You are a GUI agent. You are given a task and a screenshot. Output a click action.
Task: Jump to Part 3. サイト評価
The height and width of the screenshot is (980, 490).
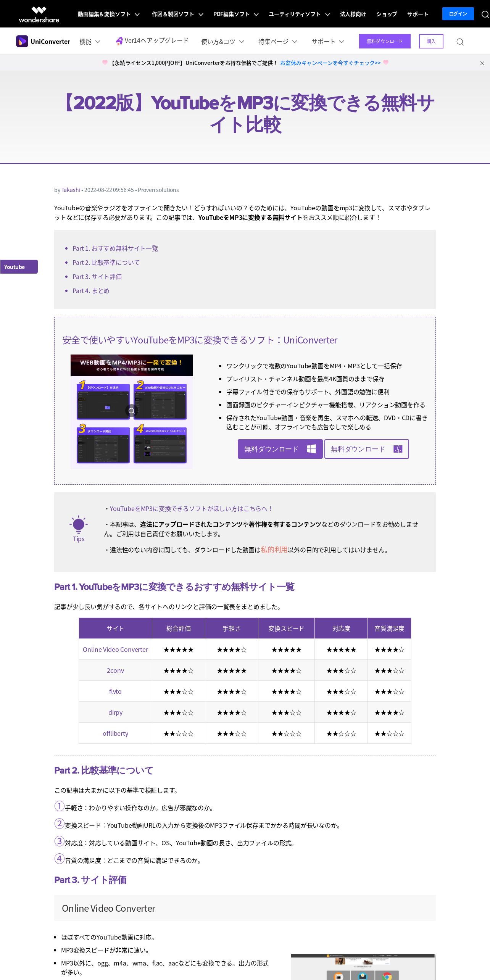point(97,277)
